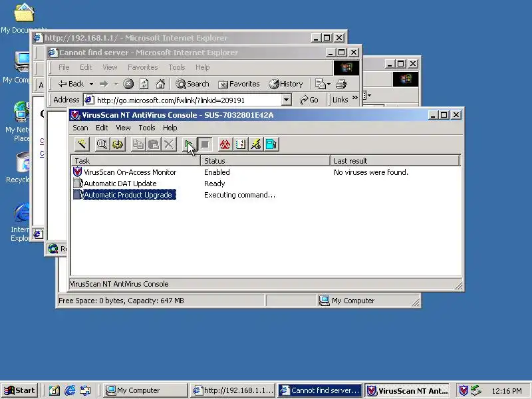Screen dimensions: 532x399
Task: Click the Favorites toolbar button with star icon
Action: pyautogui.click(x=239, y=84)
